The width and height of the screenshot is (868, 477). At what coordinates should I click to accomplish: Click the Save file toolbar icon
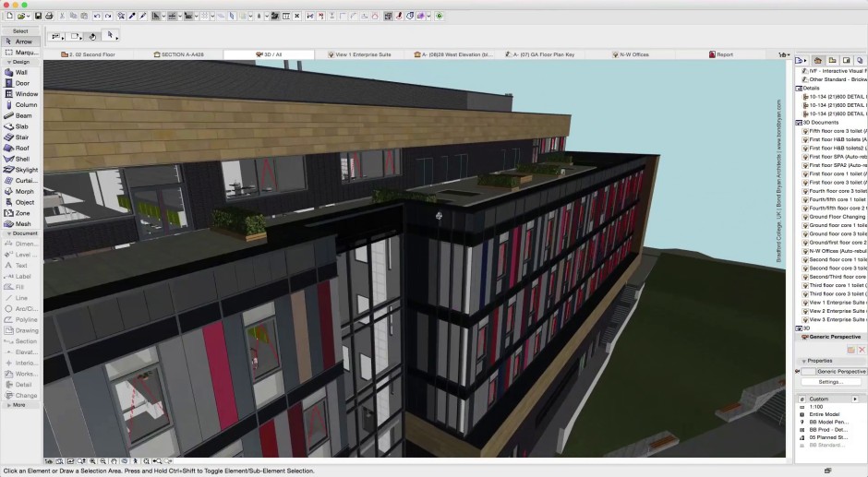click(38, 16)
